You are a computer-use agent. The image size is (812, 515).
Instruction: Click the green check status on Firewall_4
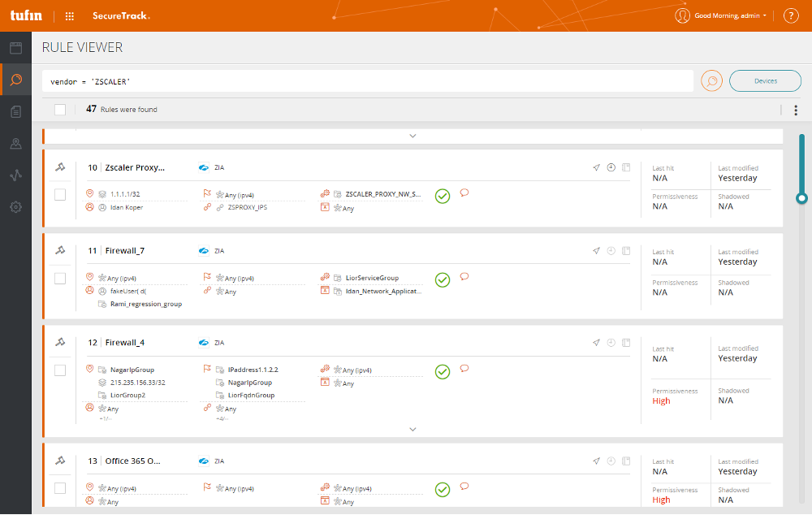443,371
